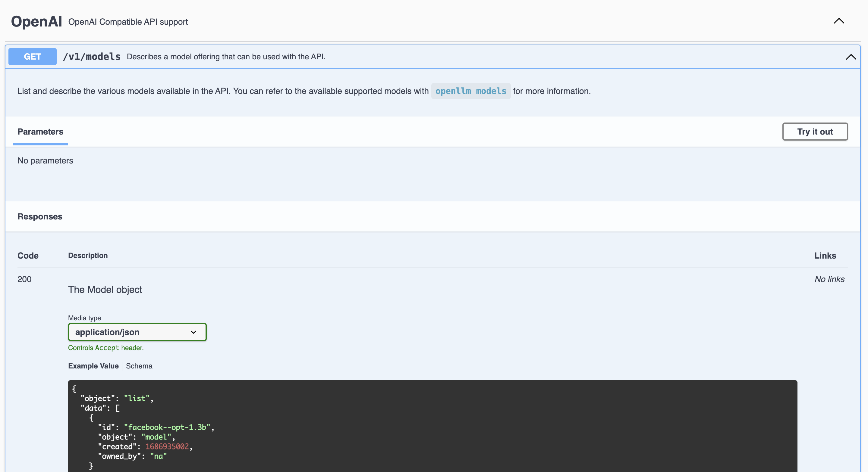Click The Model object description

105,290
